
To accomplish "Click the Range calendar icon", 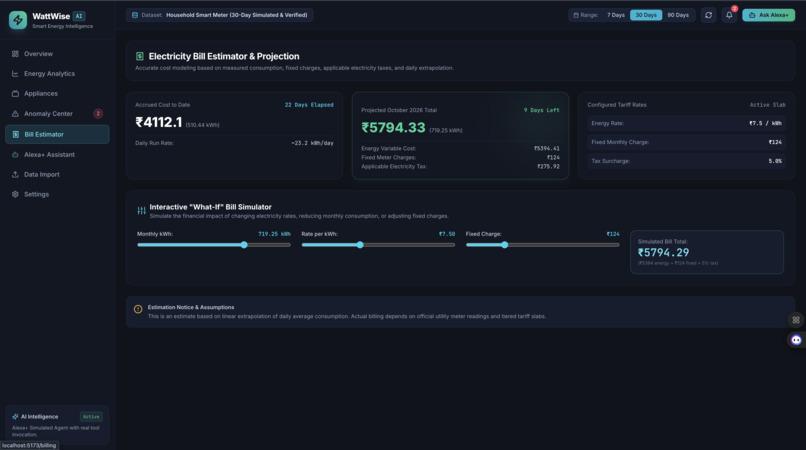I will point(576,15).
